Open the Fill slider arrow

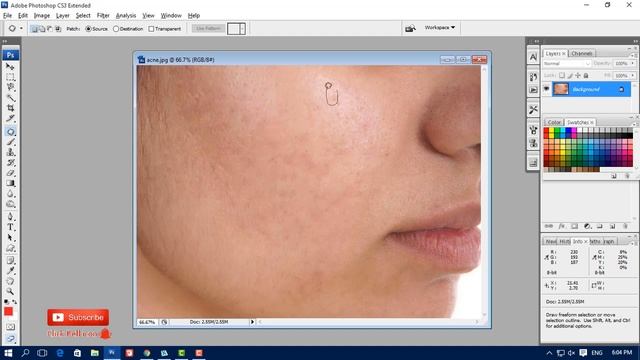(x=633, y=76)
